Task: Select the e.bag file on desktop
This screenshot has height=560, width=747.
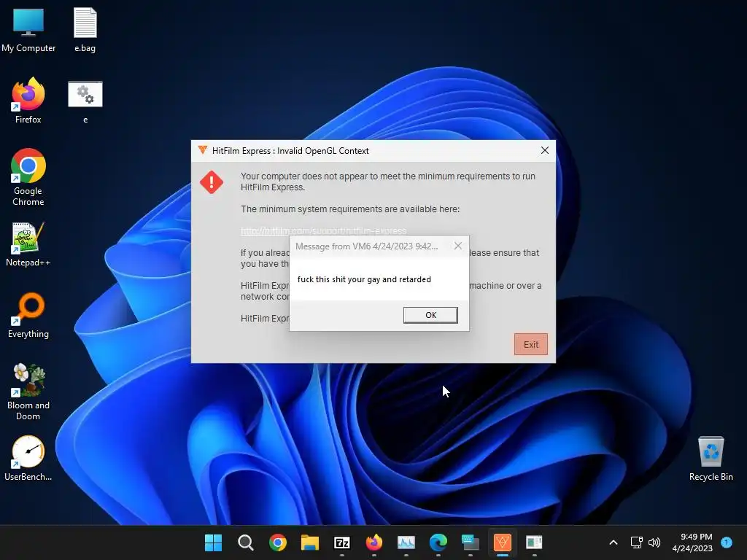Action: (85, 30)
